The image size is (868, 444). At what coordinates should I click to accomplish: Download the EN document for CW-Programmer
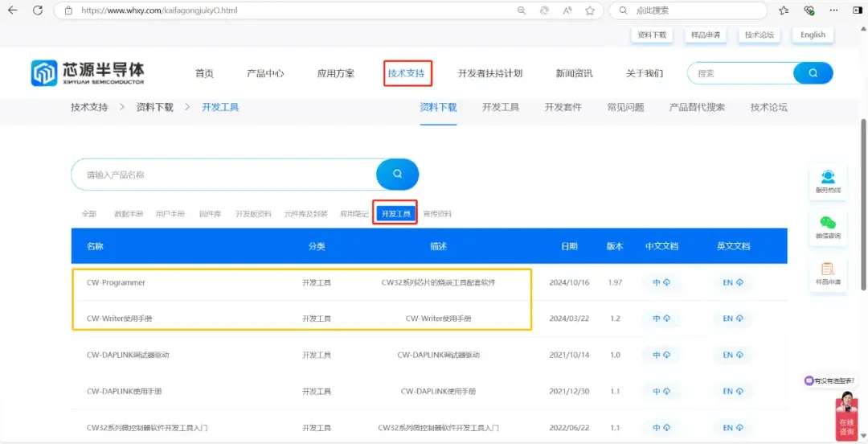pos(733,282)
